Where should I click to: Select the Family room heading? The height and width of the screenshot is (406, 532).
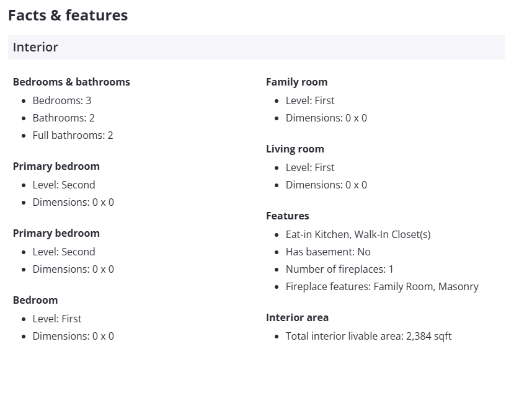point(296,82)
